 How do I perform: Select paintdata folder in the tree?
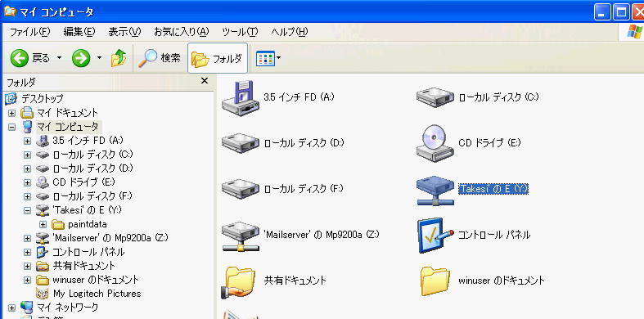88,224
